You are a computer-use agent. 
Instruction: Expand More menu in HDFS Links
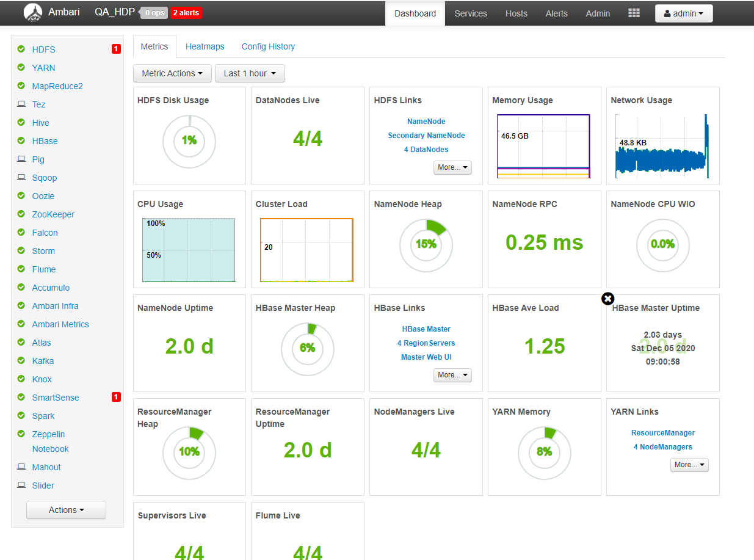click(452, 167)
